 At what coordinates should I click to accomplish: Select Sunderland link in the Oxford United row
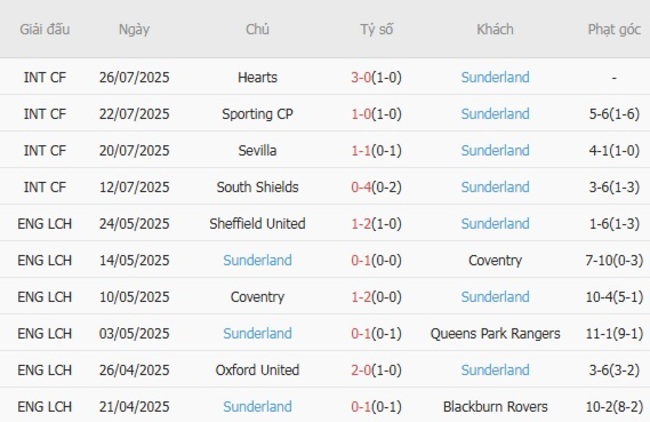pos(495,370)
